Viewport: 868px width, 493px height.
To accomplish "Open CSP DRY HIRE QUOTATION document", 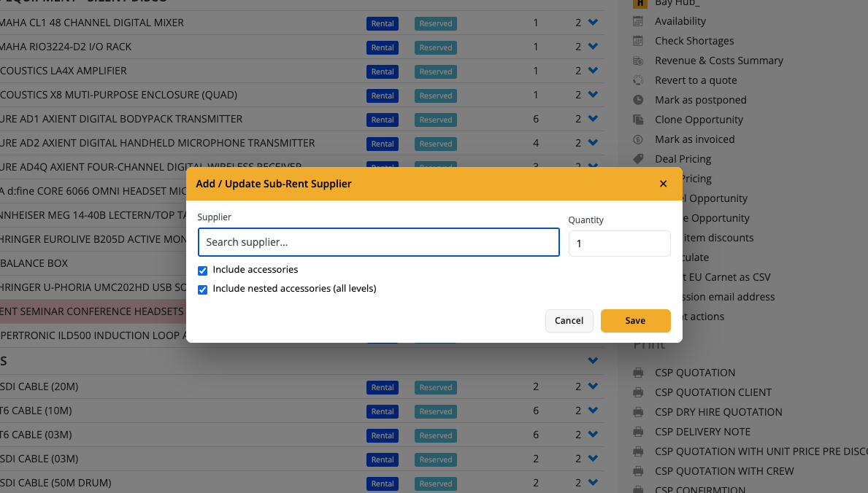I will (718, 412).
